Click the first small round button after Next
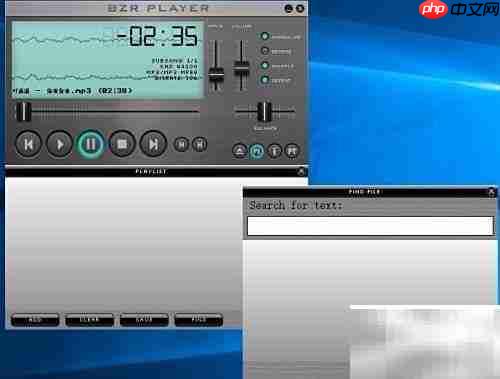 (182, 145)
